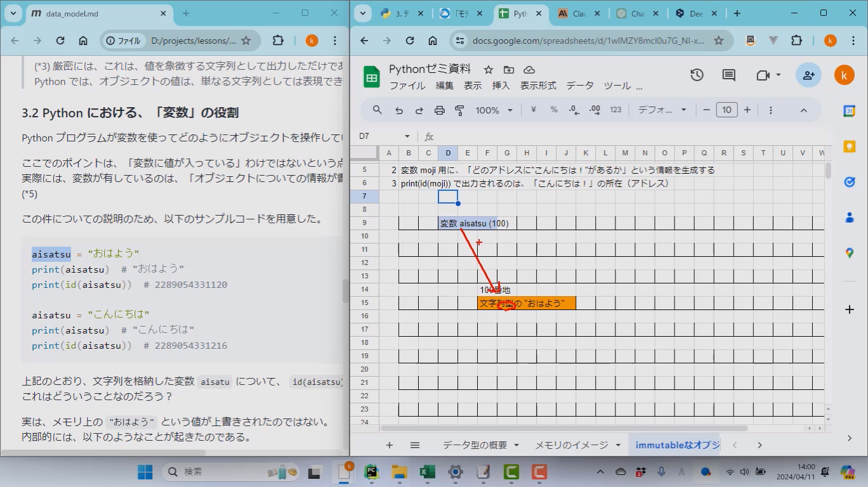Click the redo arrow in Sheets toolbar
The height and width of the screenshot is (487, 868).
[419, 110]
